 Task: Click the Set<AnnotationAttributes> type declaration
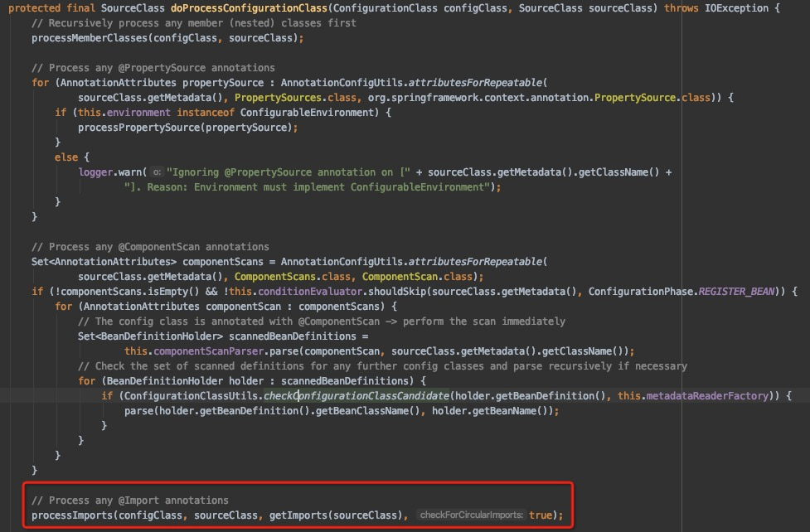pyautogui.click(x=104, y=262)
